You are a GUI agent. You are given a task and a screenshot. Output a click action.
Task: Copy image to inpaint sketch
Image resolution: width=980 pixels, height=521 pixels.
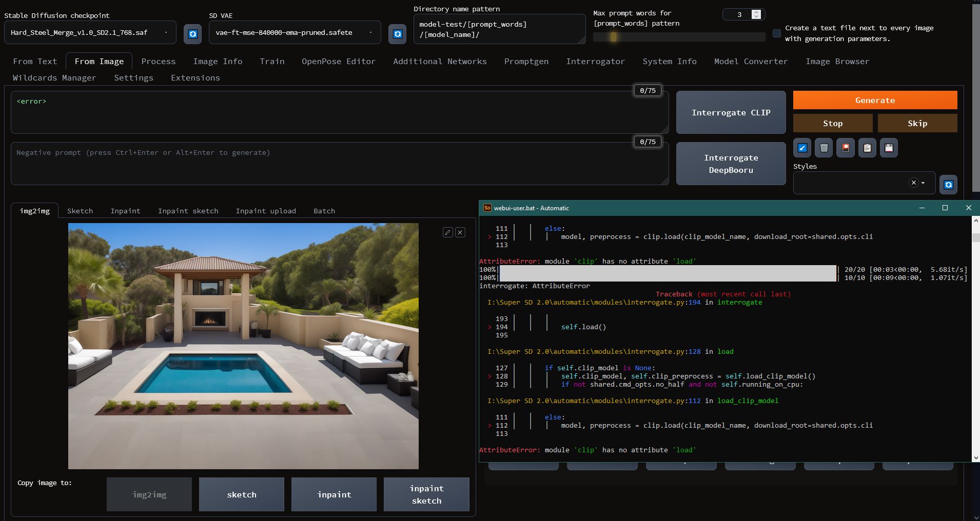[x=426, y=494]
